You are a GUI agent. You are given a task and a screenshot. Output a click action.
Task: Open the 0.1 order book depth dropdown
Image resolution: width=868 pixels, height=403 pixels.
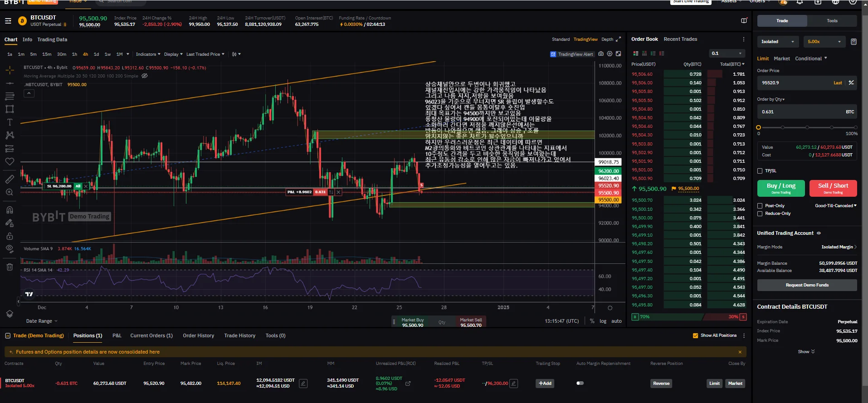[x=727, y=53]
